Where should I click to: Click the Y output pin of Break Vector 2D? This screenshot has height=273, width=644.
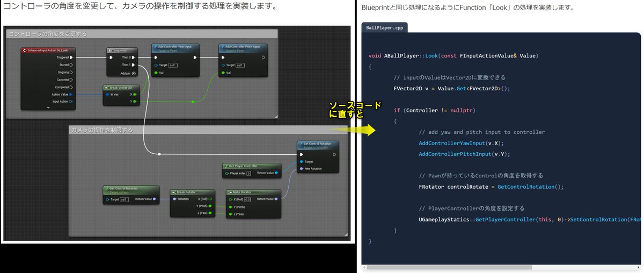point(134,101)
